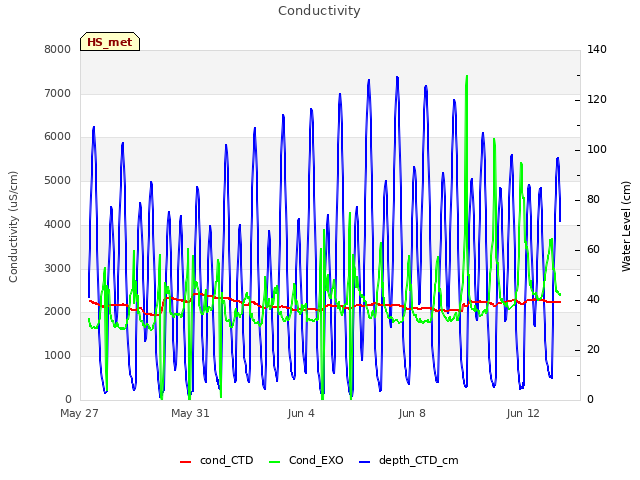Viewport: 640px width, 480px height.
Task: Click the 6000 left axis value
Action: pyautogui.click(x=58, y=137)
